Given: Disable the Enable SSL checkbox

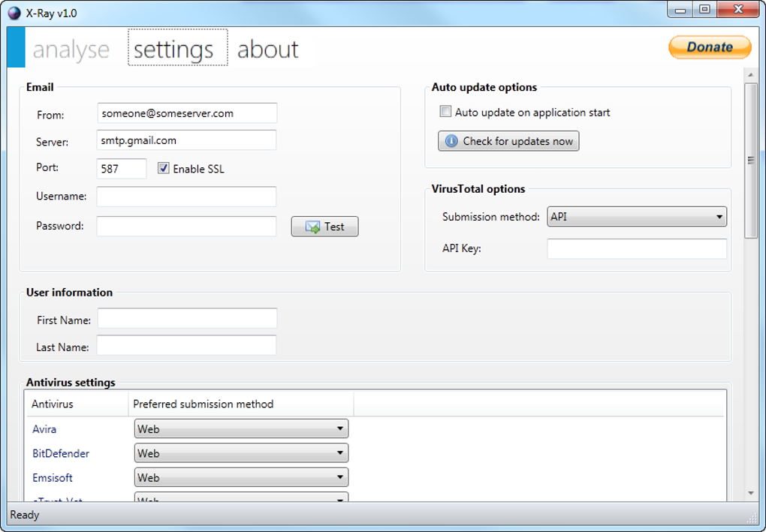Looking at the screenshot, I should click(x=163, y=169).
